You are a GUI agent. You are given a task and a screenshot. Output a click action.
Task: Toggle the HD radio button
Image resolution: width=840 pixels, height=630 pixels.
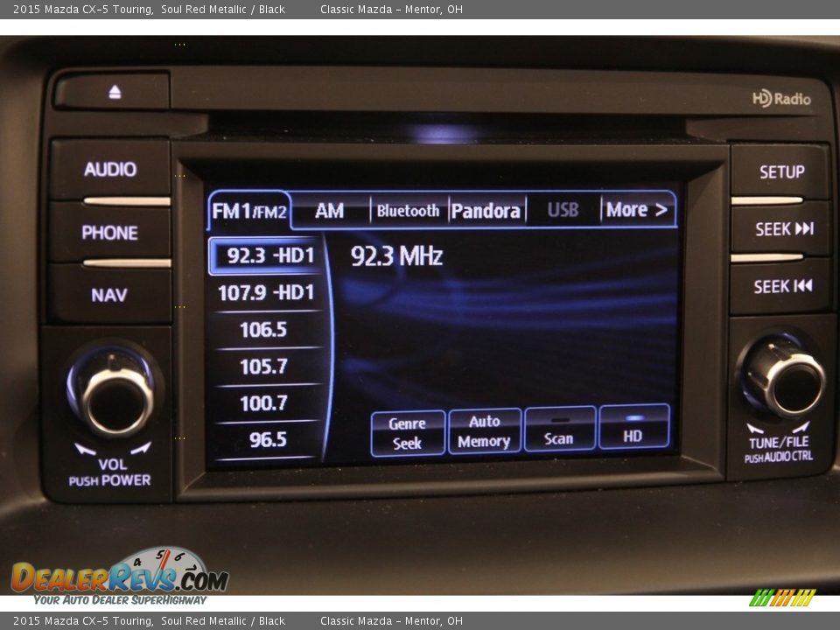pos(633,429)
